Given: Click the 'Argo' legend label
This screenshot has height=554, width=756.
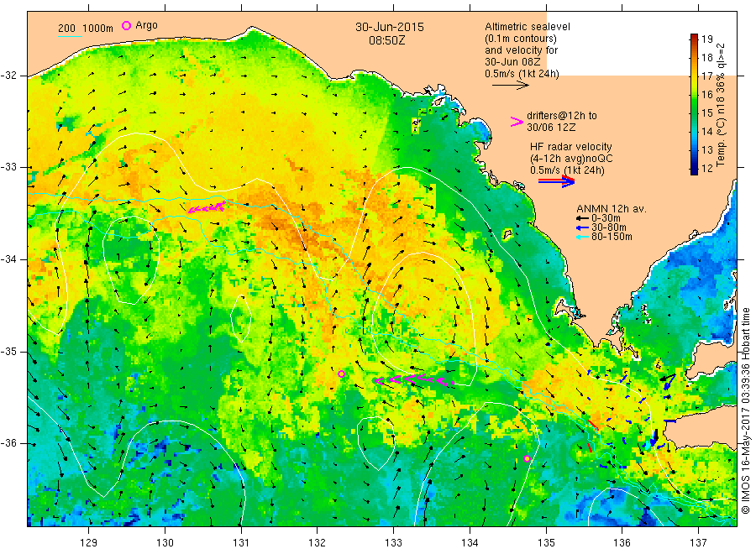Looking at the screenshot, I should [x=146, y=25].
